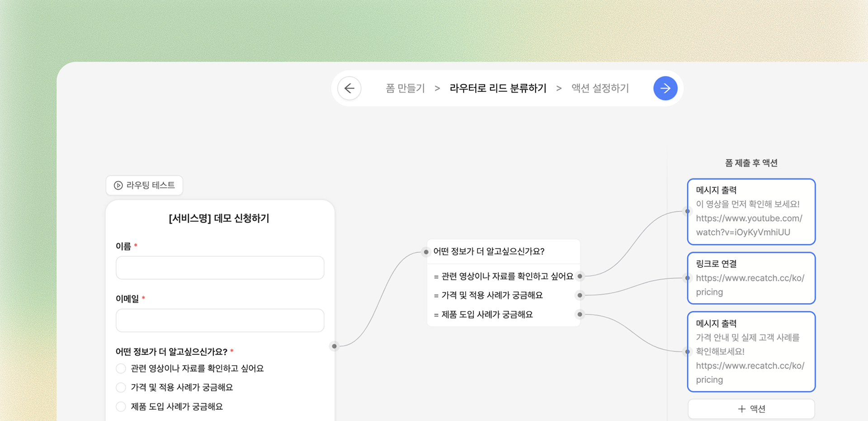Open the 어떤 정보가 더 알고싶으신가요? router header
868x421 pixels.
point(489,252)
